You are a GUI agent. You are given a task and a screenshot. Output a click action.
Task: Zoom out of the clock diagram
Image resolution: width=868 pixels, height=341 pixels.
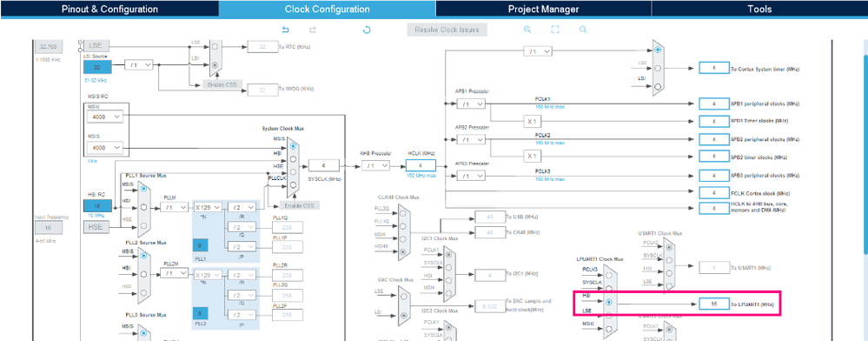[583, 30]
